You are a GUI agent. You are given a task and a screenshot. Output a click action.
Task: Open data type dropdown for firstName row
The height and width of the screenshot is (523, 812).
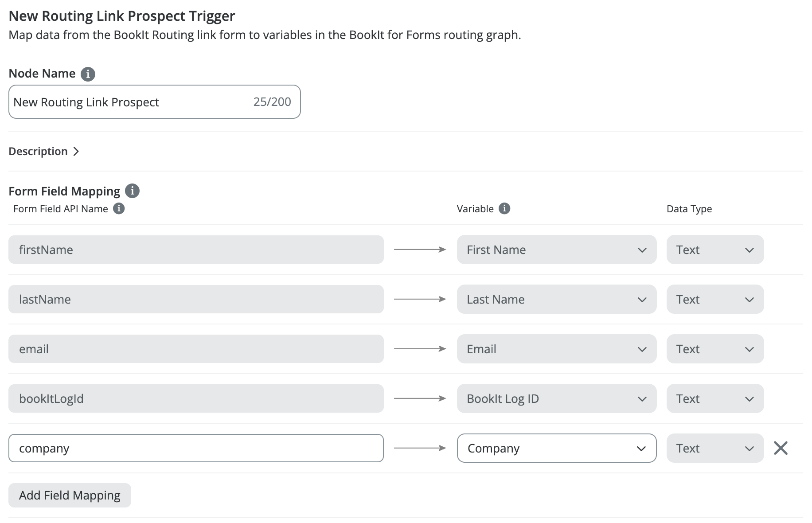click(x=715, y=250)
